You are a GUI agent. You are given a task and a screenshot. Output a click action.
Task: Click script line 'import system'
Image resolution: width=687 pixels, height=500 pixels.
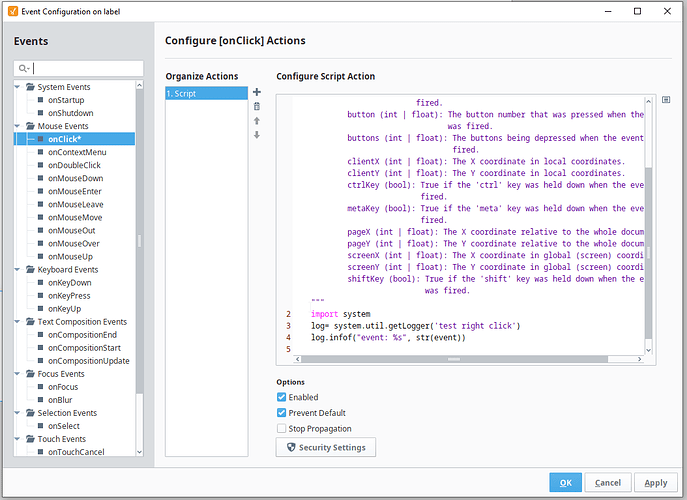[340, 314]
